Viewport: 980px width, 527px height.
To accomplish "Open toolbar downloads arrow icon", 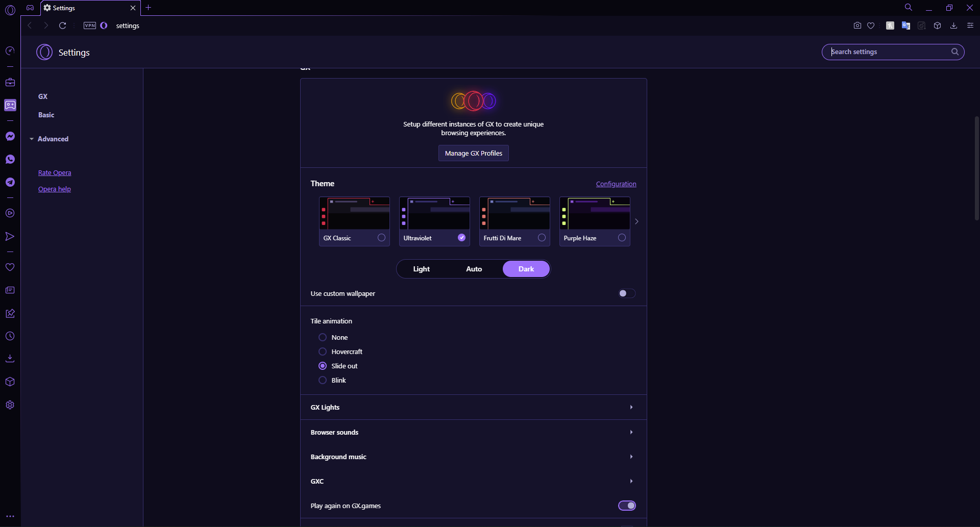I will click(x=953, y=26).
